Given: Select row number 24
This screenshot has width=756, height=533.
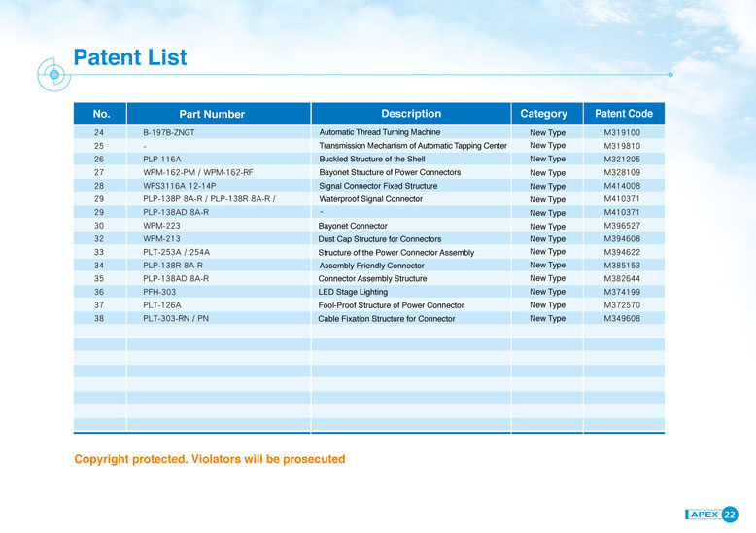Looking at the screenshot, I should click(x=99, y=132).
